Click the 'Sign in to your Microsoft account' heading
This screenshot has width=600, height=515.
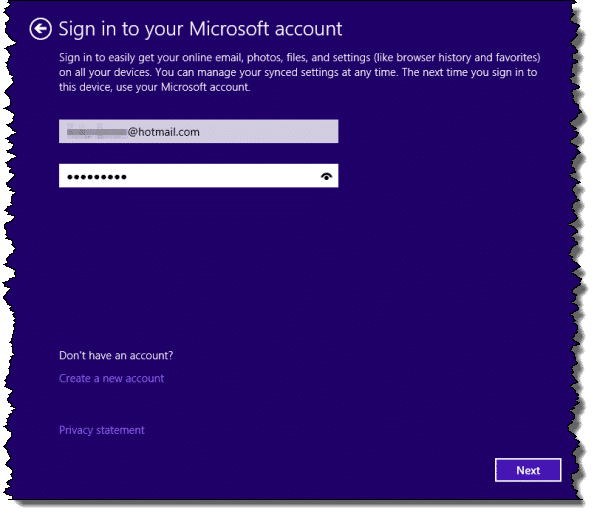pyautogui.click(x=200, y=29)
